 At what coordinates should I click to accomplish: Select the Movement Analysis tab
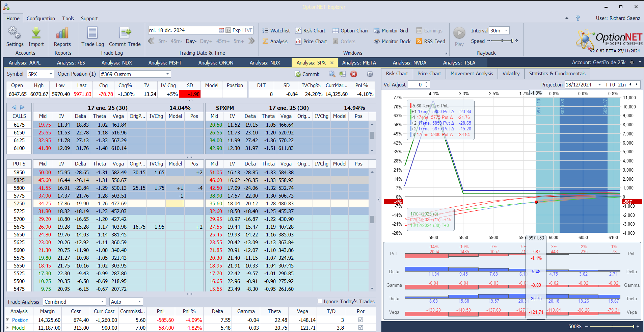(472, 74)
